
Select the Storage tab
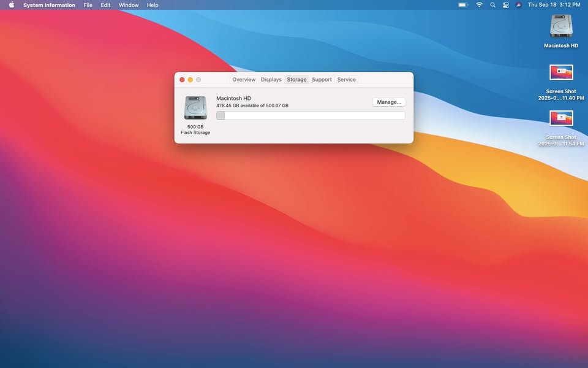point(296,80)
